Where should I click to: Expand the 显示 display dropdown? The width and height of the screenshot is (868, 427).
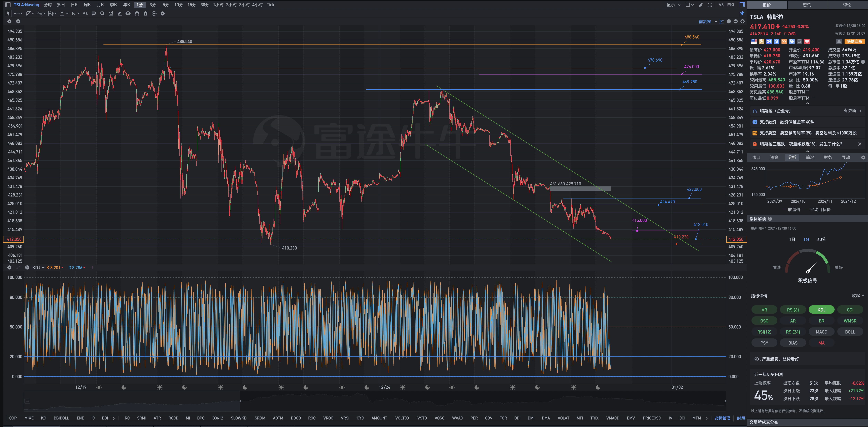674,5
